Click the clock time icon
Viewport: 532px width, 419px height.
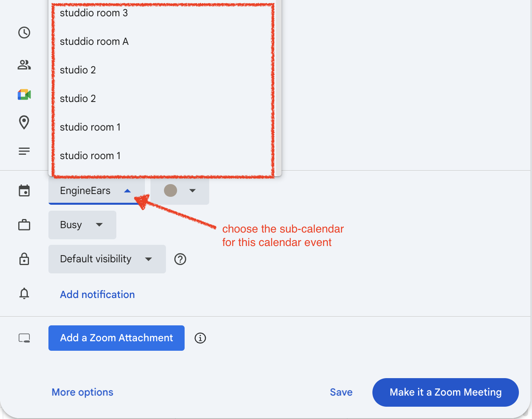pyautogui.click(x=24, y=33)
